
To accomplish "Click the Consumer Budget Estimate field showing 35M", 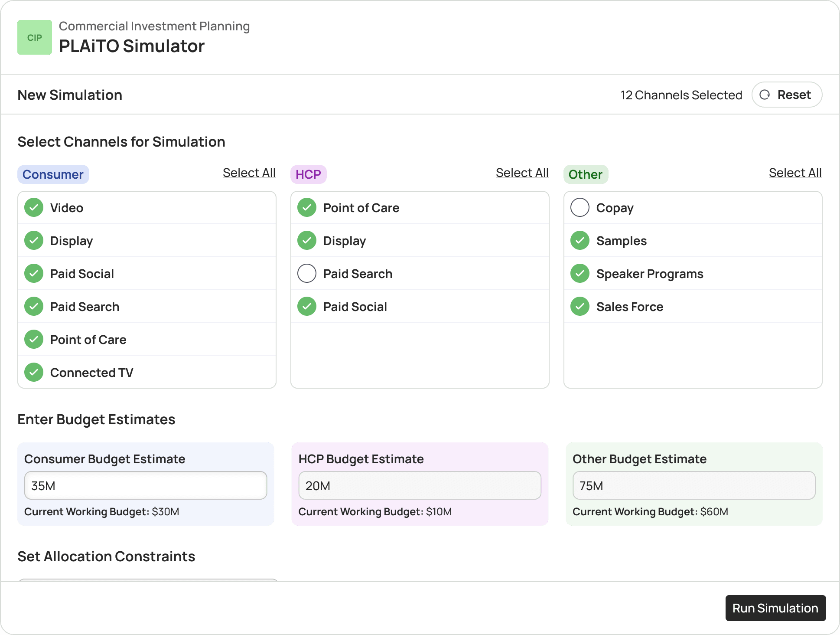I will click(146, 485).
